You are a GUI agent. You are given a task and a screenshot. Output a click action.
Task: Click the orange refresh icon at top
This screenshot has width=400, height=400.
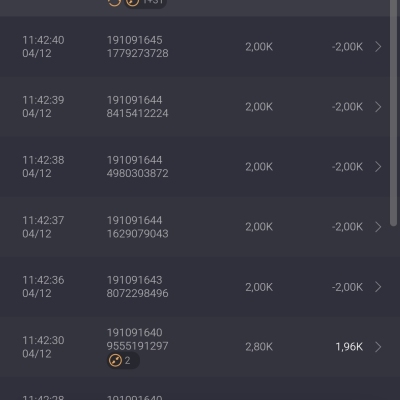pyautogui.click(x=114, y=3)
